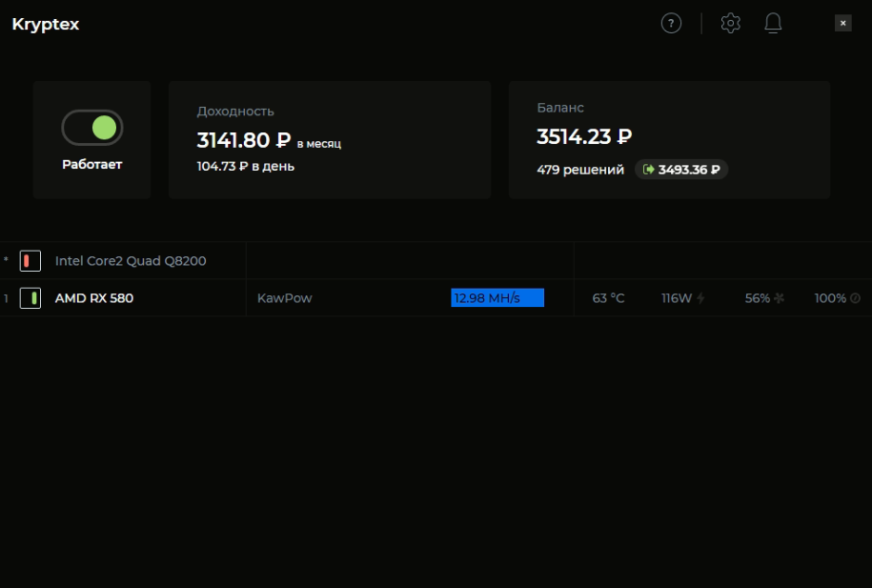Toggle the AMD RX 580 device switch
Image resolution: width=872 pixels, height=588 pixels.
(30, 298)
